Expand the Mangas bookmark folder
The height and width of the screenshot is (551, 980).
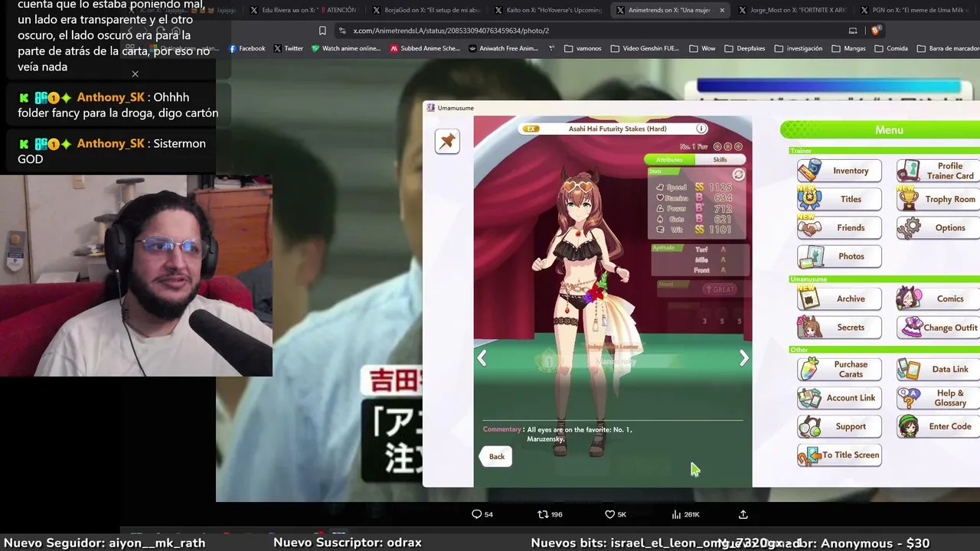pos(848,48)
